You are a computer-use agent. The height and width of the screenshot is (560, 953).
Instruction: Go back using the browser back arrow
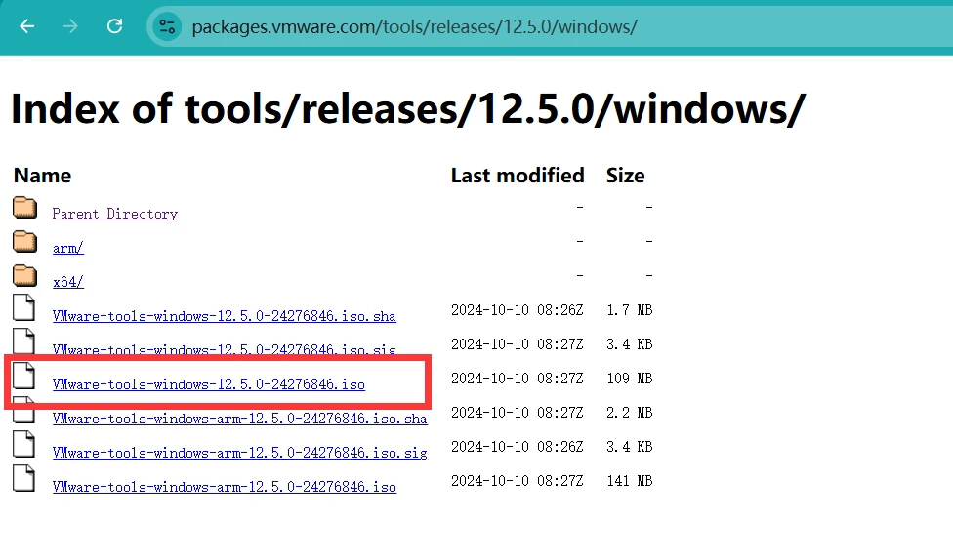(26, 26)
